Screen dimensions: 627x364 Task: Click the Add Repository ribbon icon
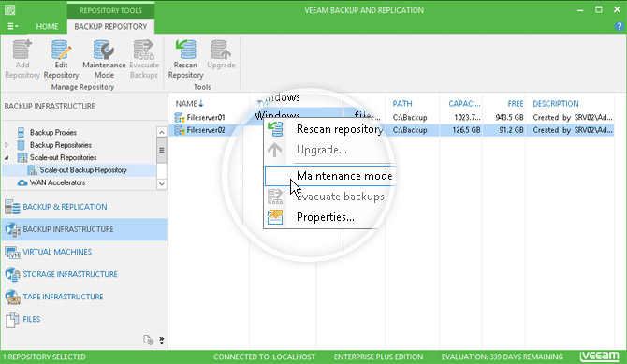[x=22, y=59]
